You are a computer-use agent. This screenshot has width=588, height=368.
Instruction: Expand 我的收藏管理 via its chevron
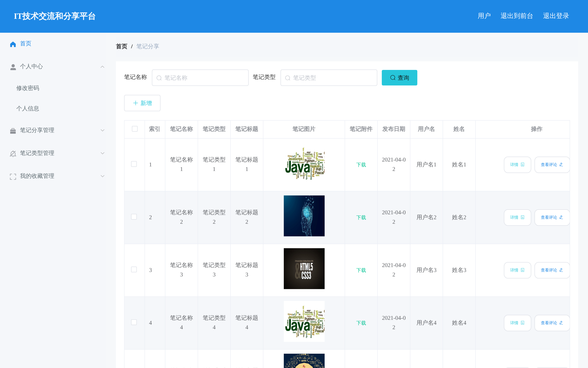102,176
